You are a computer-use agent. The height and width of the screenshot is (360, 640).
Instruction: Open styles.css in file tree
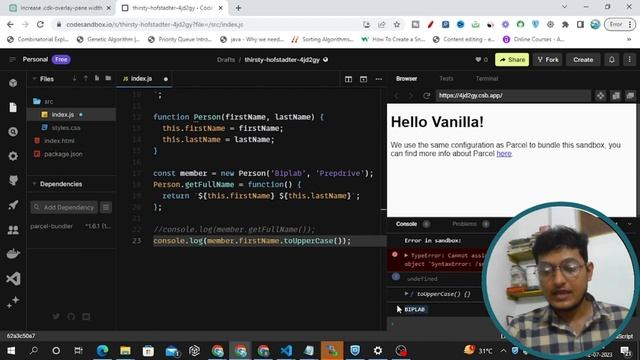(x=66, y=128)
